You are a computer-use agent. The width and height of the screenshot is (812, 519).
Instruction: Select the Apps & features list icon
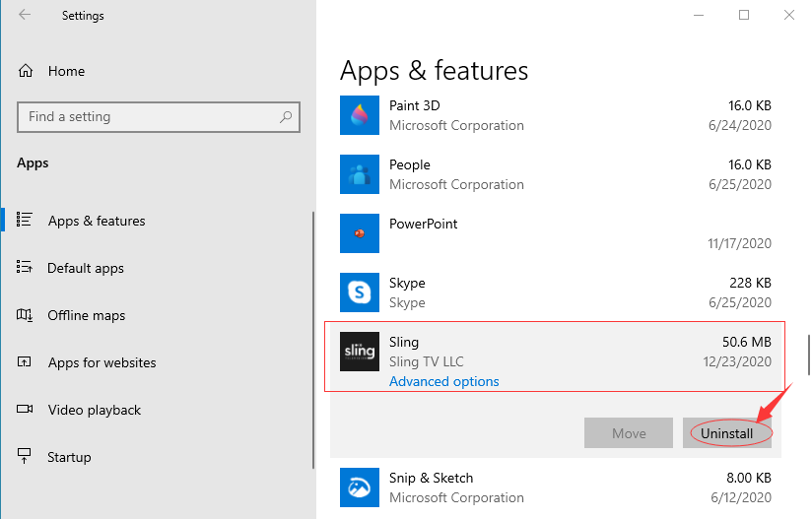point(25,220)
